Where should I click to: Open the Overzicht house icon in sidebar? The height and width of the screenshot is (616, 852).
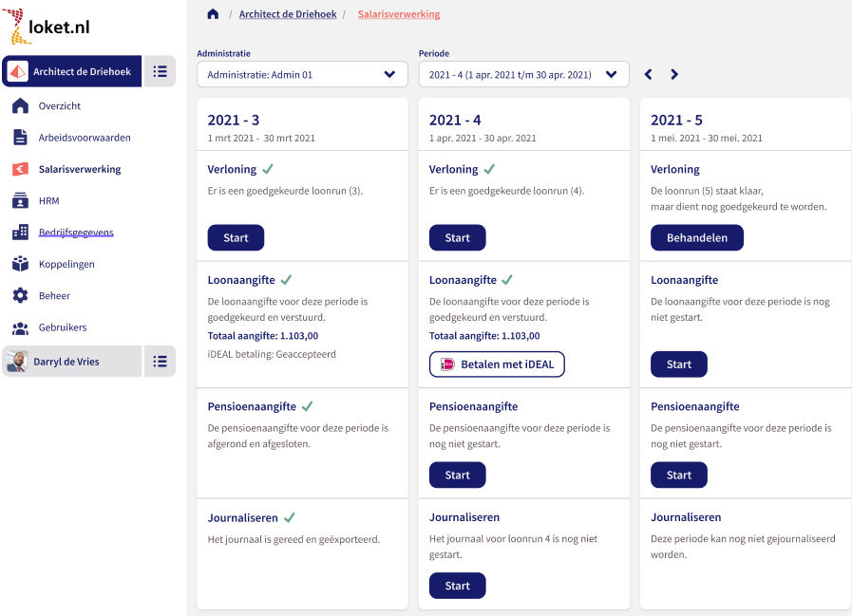[x=20, y=106]
